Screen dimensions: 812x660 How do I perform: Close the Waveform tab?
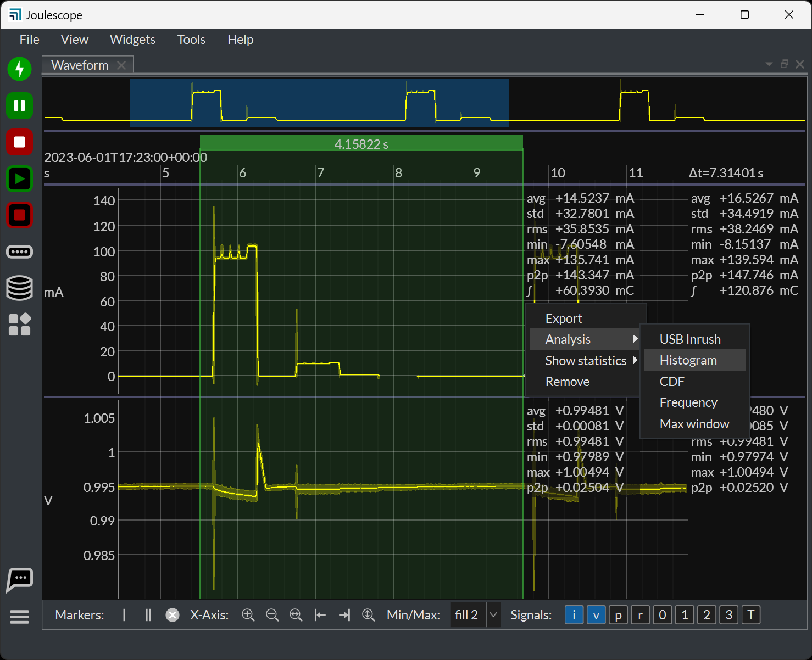[121, 65]
